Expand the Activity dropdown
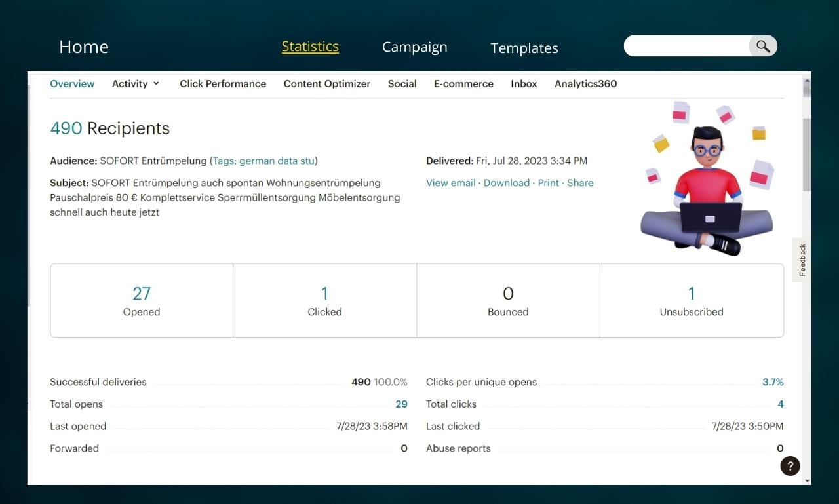839x504 pixels. [x=135, y=84]
